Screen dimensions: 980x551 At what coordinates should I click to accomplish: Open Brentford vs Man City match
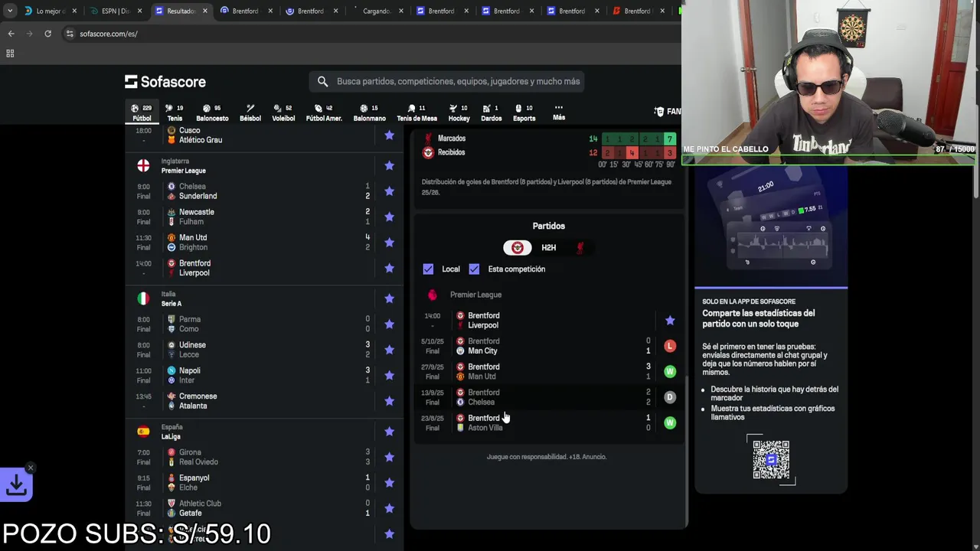pyautogui.click(x=548, y=346)
